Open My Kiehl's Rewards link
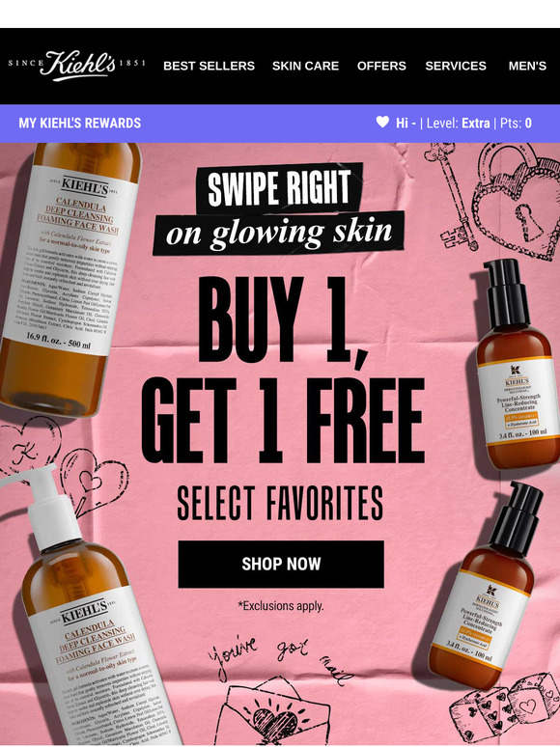 point(79,123)
